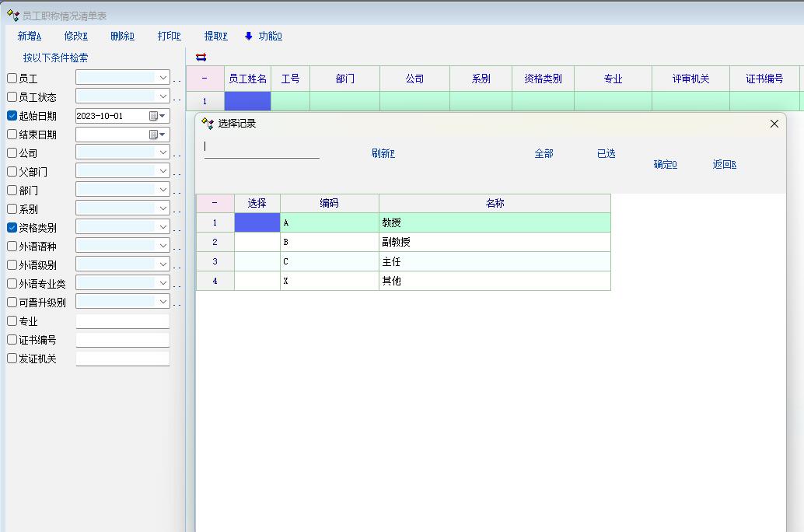Click the 选择记录 dialog title icon

(x=208, y=124)
